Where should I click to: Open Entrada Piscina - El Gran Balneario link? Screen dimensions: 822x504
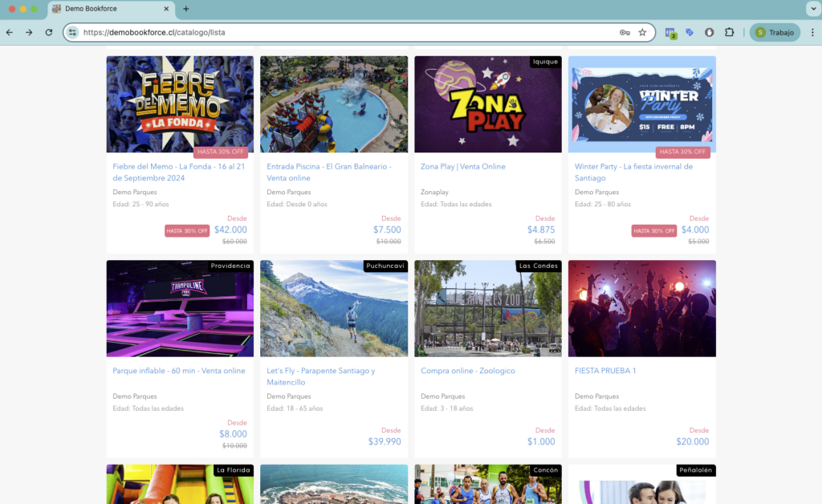pyautogui.click(x=328, y=173)
